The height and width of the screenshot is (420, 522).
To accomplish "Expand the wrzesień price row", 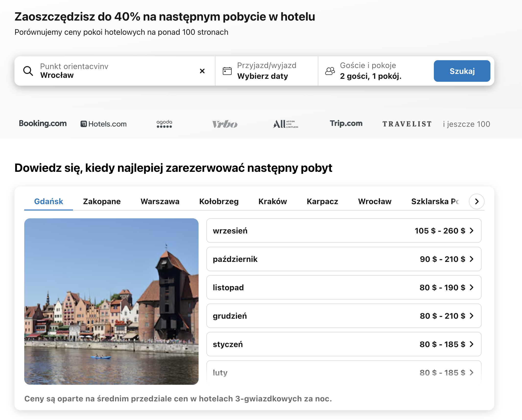I will pos(344,231).
